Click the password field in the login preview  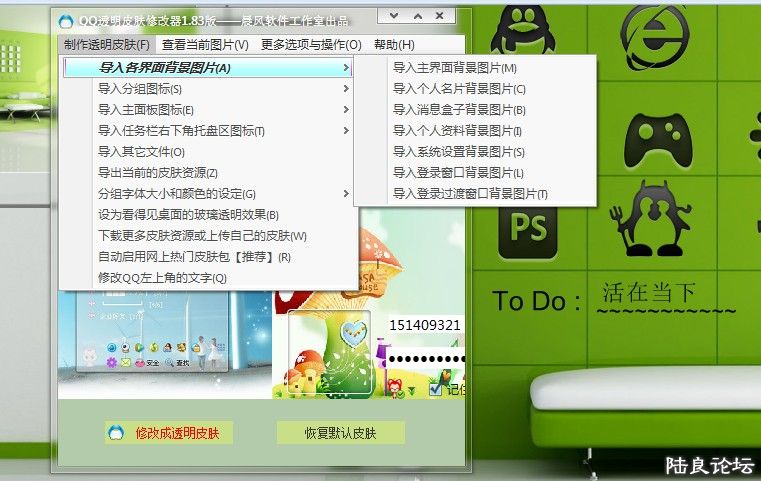(x=427, y=359)
